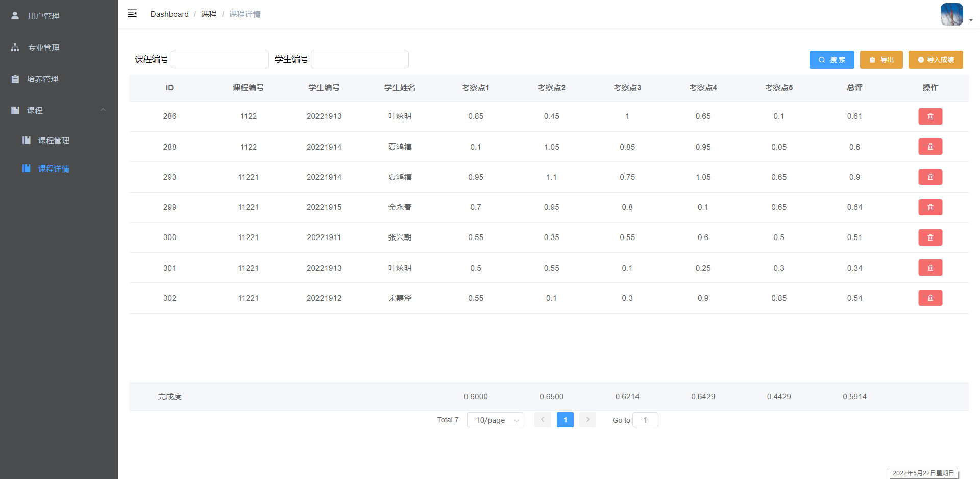This screenshot has height=479, width=980.
Task: Click the 导出 export button
Action: [881, 60]
